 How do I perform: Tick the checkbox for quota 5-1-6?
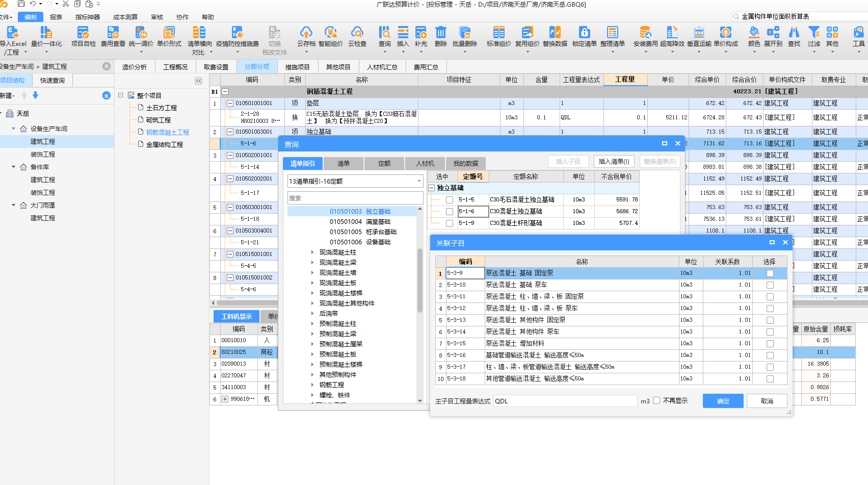[449, 212]
